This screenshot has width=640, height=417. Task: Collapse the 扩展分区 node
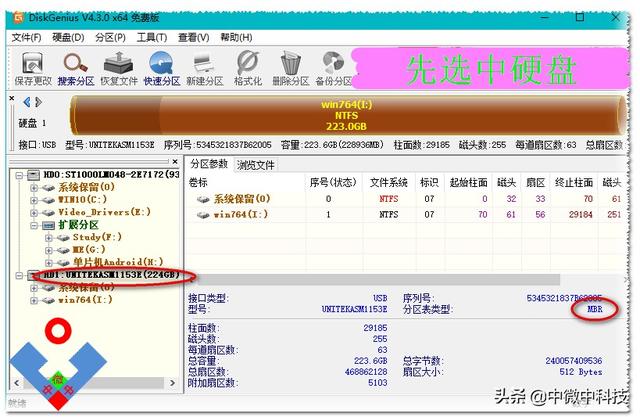click(34, 225)
